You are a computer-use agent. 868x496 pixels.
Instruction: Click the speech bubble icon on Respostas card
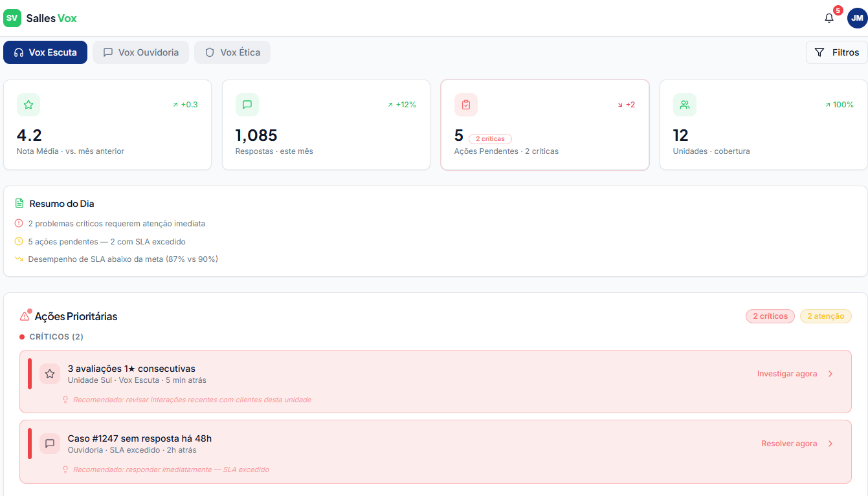click(x=247, y=104)
